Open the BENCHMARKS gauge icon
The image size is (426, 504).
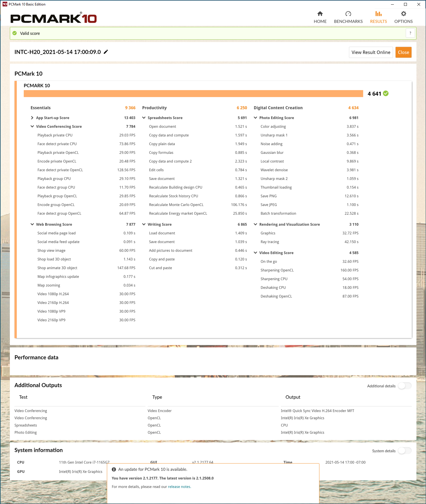[x=348, y=14]
